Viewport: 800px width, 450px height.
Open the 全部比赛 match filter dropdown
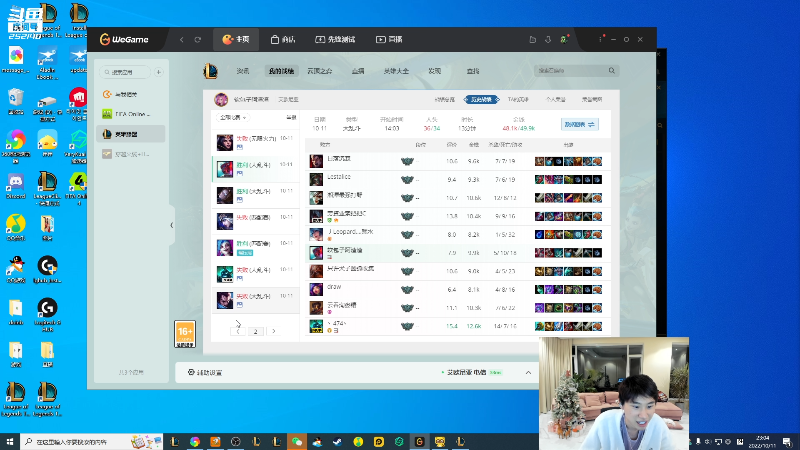(233, 117)
